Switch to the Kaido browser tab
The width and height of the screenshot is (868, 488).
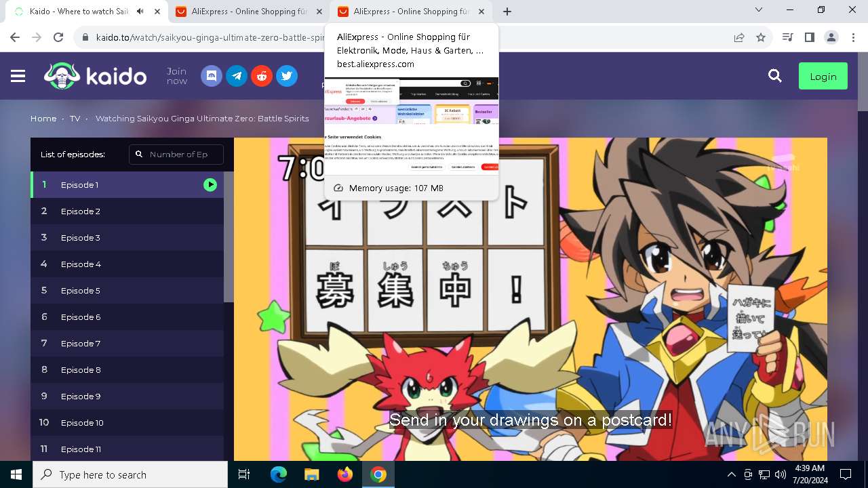pos(87,12)
